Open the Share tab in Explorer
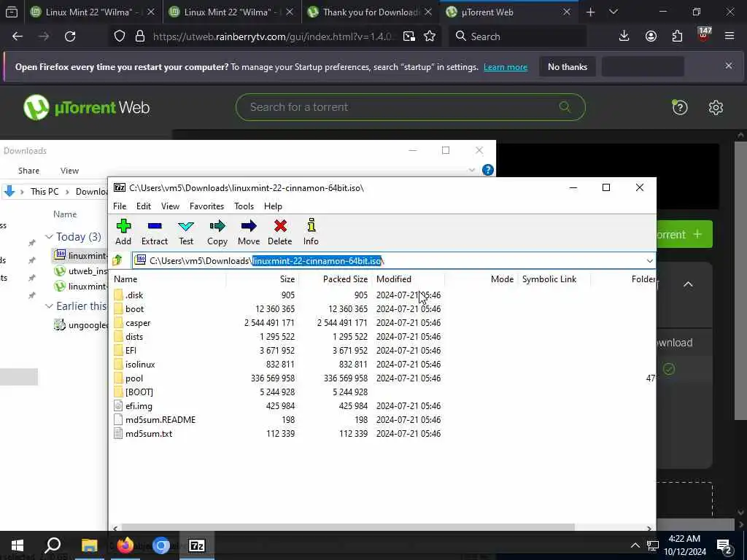Image resolution: width=747 pixels, height=560 pixels. tap(28, 171)
